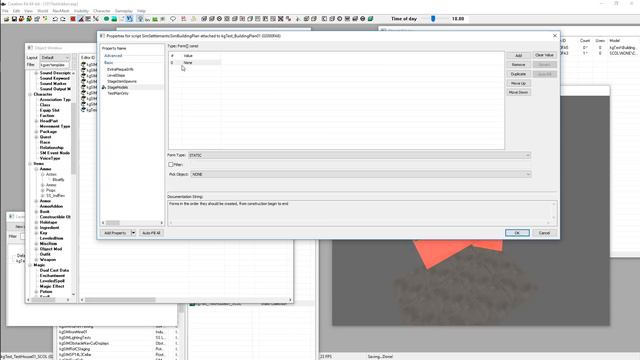Select the TestPlanOnly property
This screenshot has width=640, height=360.
pos(118,93)
